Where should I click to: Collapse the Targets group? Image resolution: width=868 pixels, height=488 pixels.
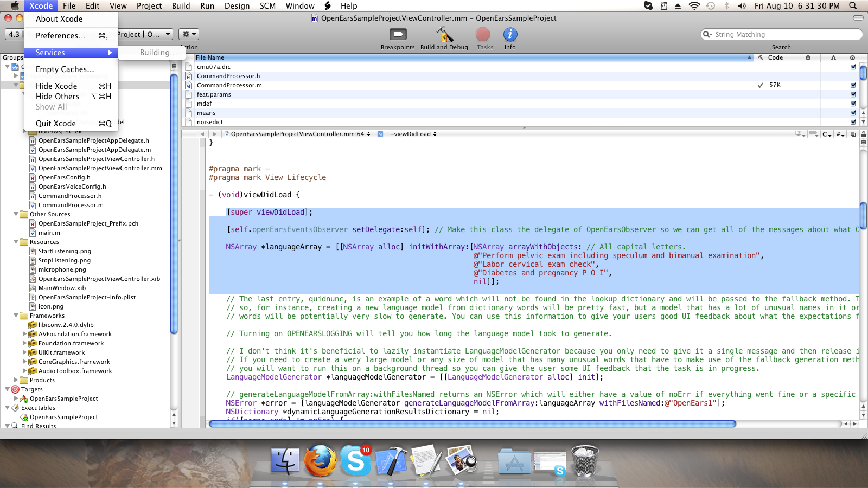[7, 389]
